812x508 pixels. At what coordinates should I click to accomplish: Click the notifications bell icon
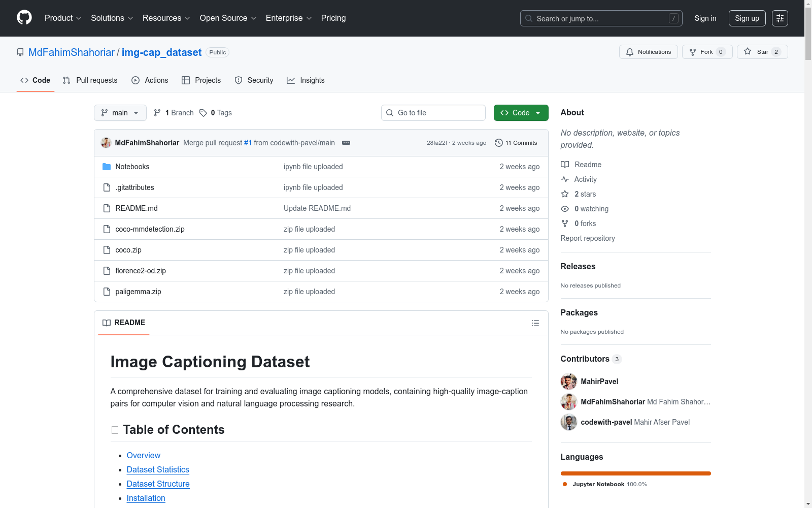[x=630, y=52]
